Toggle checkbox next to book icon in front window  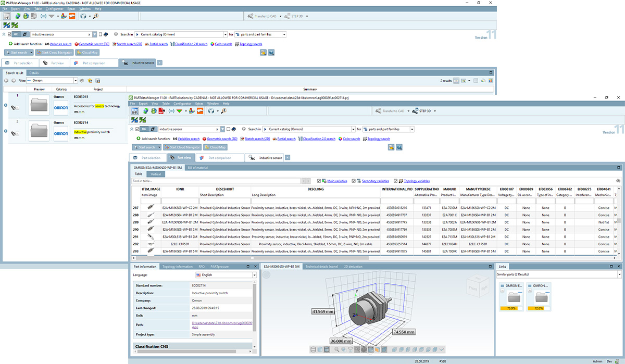pyautogui.click(x=228, y=129)
